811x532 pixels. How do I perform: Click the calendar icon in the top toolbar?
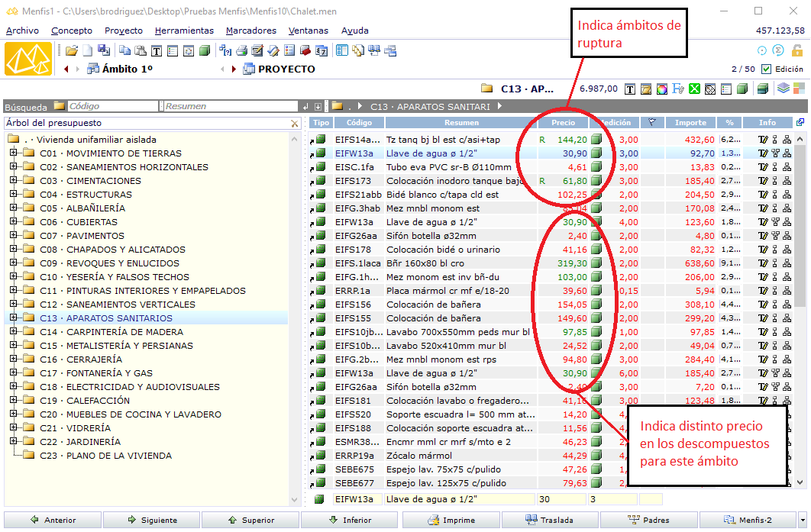pos(321,50)
